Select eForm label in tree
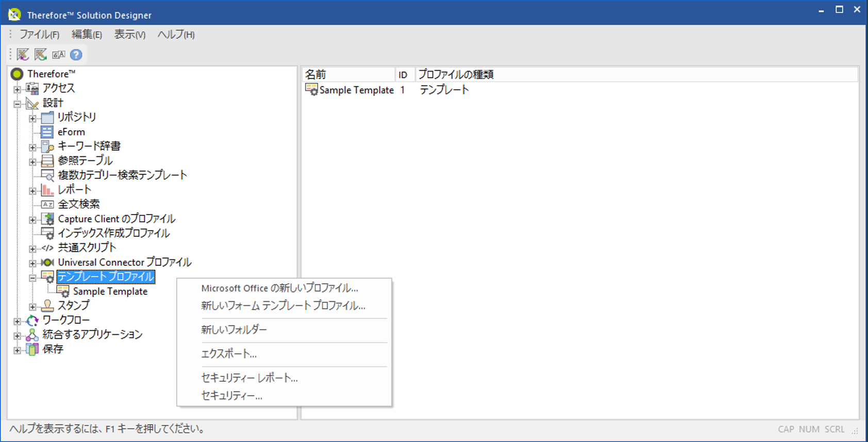868x442 pixels. (71, 132)
